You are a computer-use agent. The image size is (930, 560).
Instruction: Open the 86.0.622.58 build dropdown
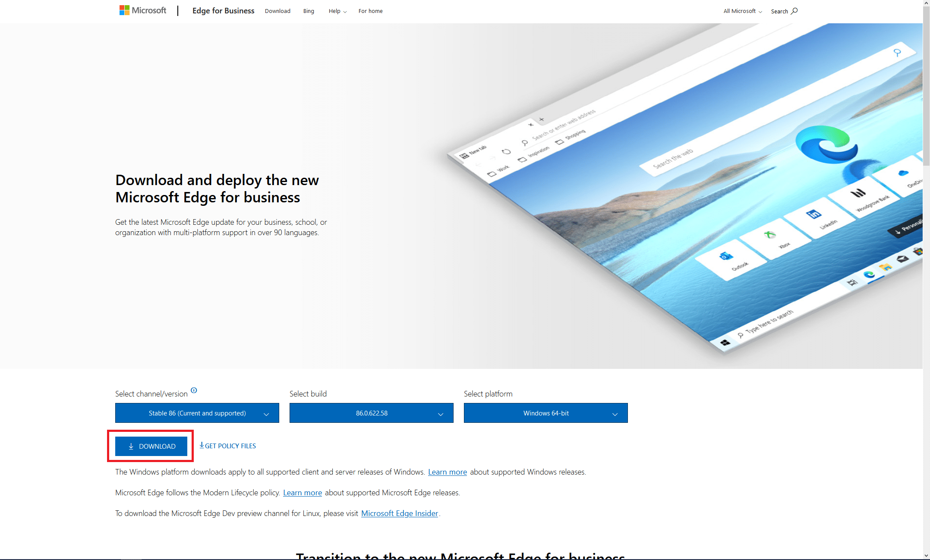[372, 413]
